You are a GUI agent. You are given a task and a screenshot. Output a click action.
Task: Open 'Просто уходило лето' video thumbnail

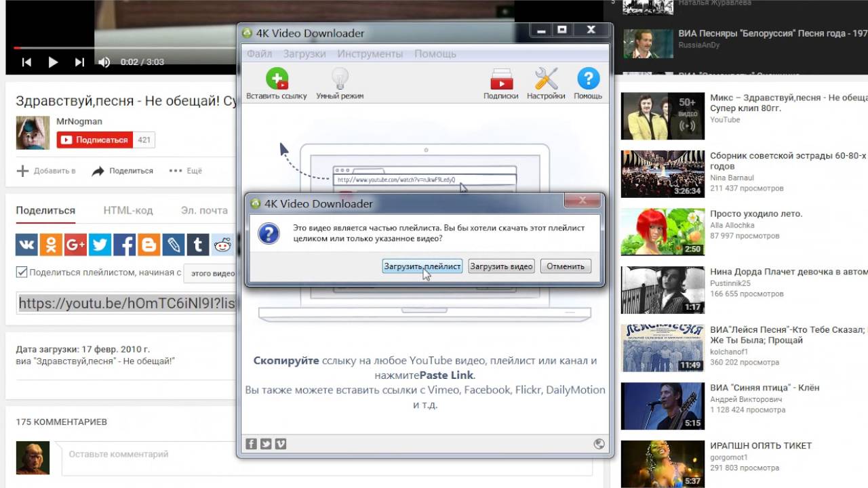[x=663, y=232]
